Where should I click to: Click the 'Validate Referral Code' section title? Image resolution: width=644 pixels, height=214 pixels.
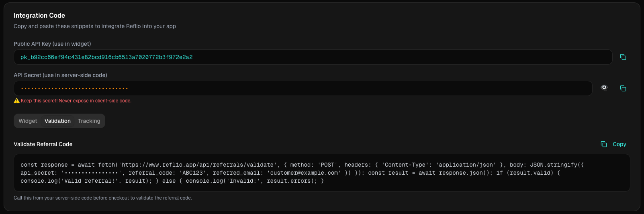point(43,144)
